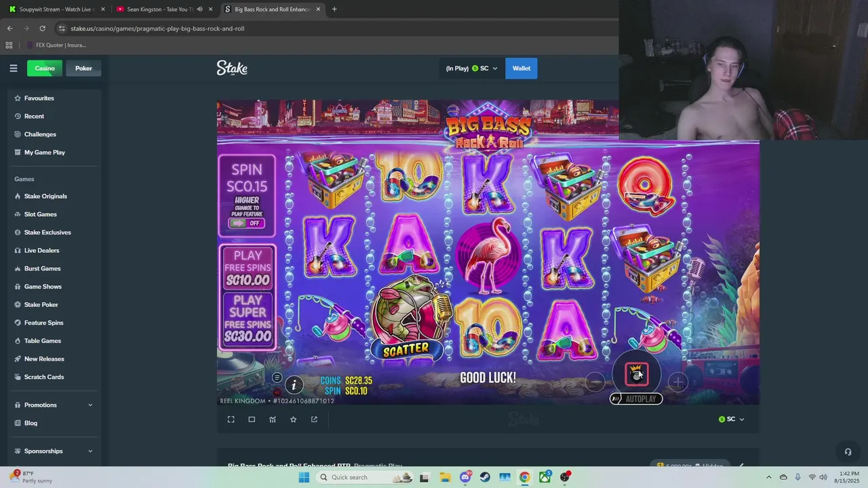Image resolution: width=868 pixels, height=488 pixels.
Task: Click the Stake logo
Action: [232, 68]
